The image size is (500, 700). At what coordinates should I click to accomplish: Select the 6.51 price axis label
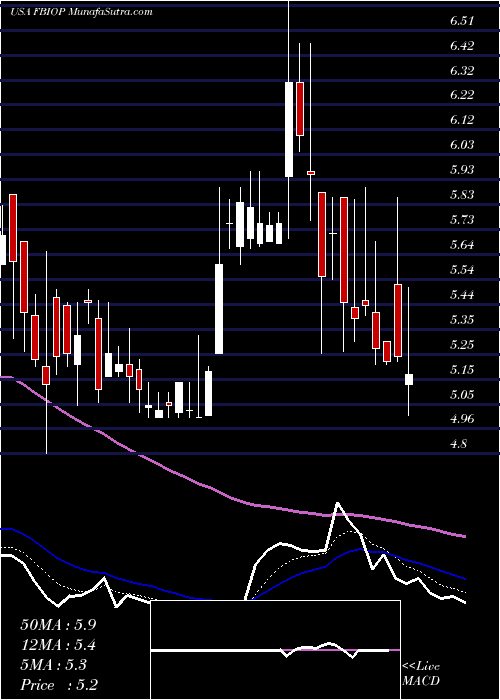462,21
